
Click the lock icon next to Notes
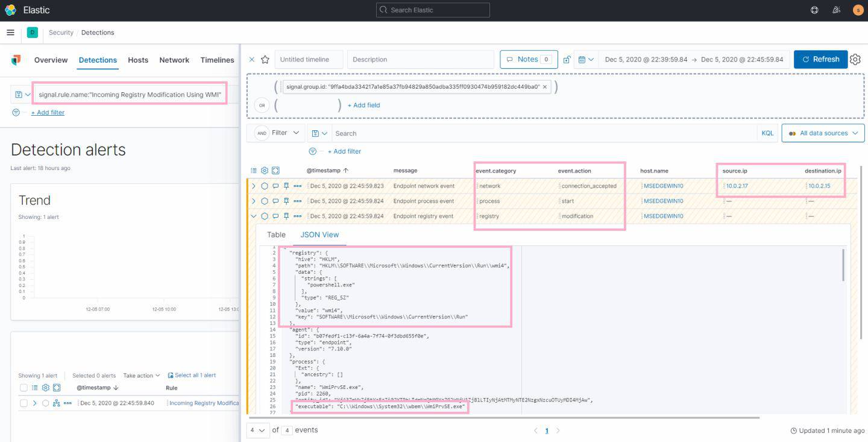[566, 59]
